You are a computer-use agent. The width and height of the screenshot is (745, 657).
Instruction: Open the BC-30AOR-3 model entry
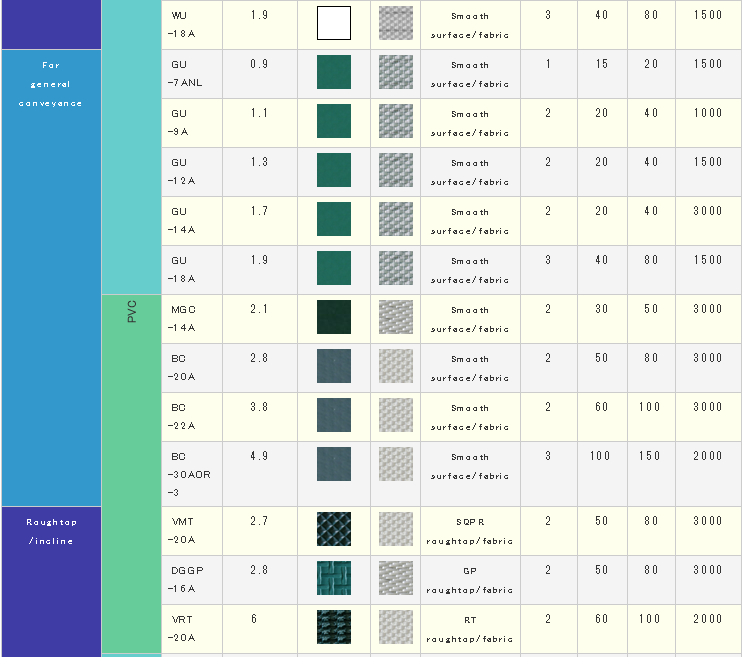[x=185, y=473]
